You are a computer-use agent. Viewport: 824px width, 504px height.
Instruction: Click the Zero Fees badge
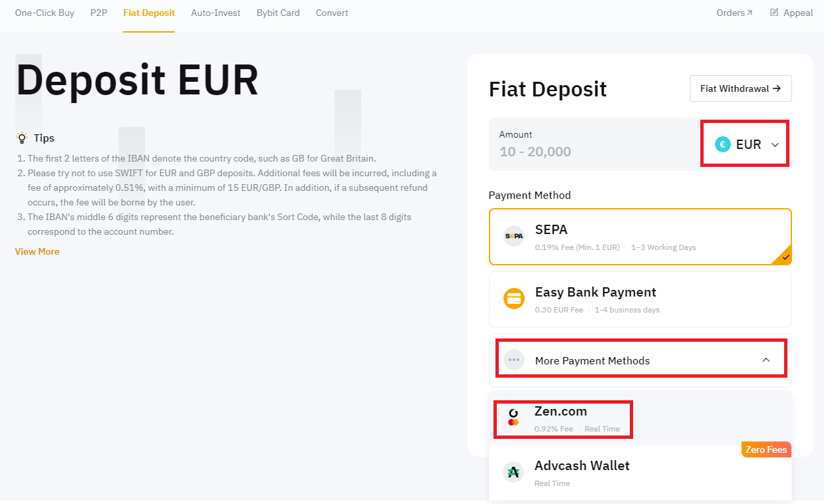click(x=766, y=449)
